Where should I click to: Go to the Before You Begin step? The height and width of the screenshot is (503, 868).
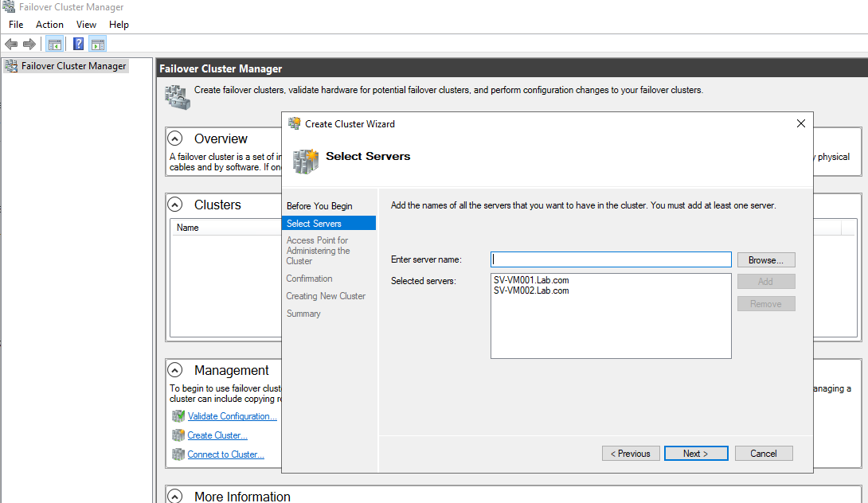point(319,206)
